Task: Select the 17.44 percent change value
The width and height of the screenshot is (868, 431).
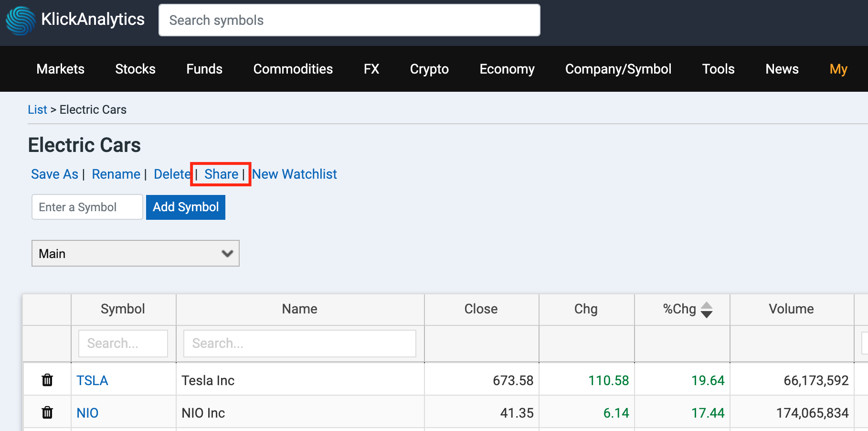Action: click(x=708, y=413)
